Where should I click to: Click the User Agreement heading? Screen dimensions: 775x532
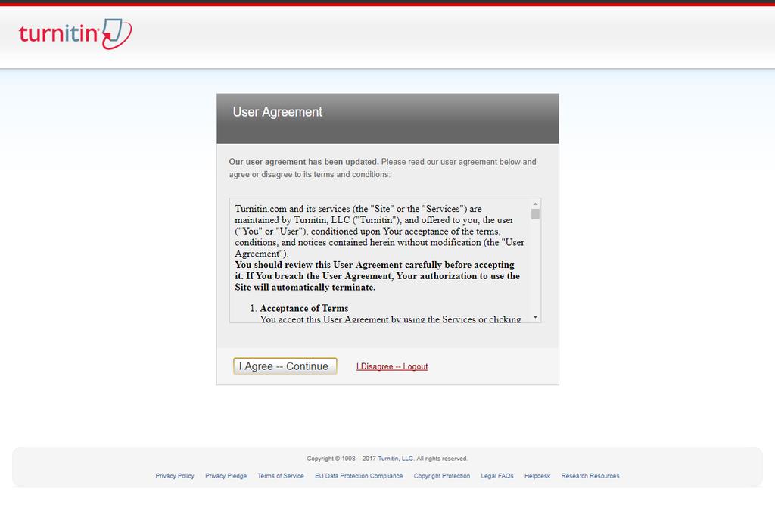[277, 112]
